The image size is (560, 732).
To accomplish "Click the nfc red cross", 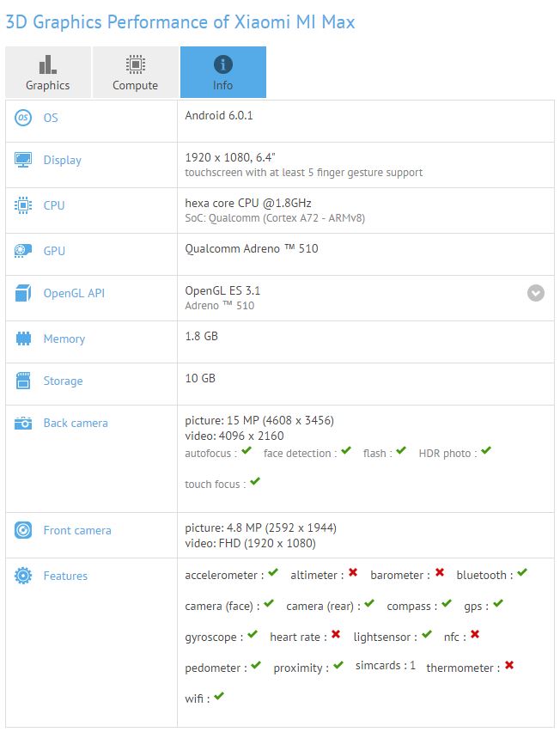I will [x=475, y=634].
